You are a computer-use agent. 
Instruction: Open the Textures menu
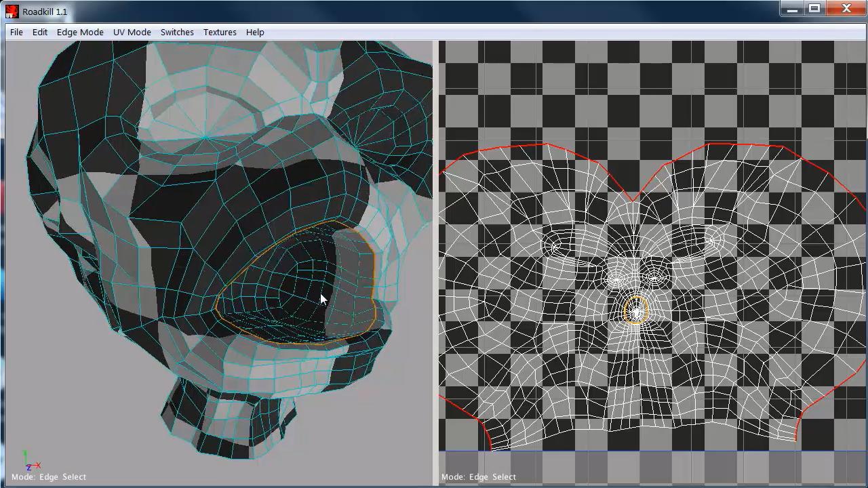pos(220,32)
